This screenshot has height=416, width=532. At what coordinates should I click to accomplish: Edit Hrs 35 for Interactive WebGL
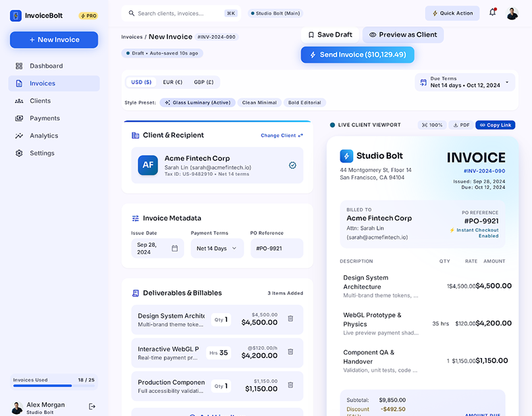(x=219, y=353)
